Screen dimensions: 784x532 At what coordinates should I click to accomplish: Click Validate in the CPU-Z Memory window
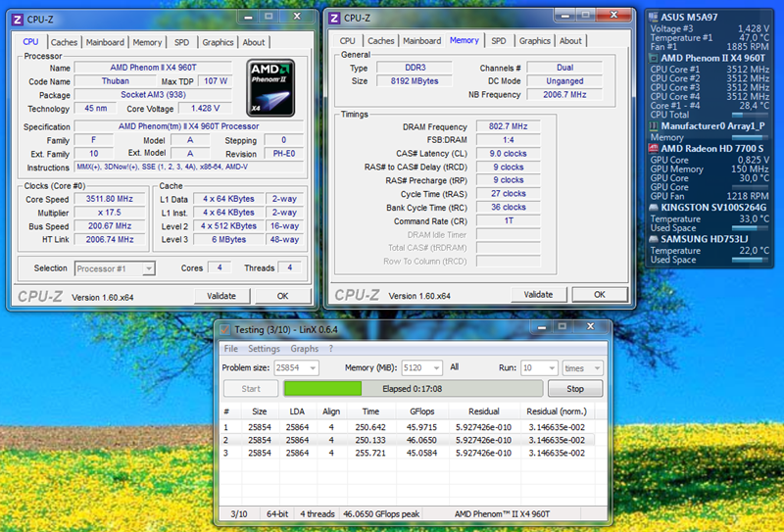(x=538, y=295)
